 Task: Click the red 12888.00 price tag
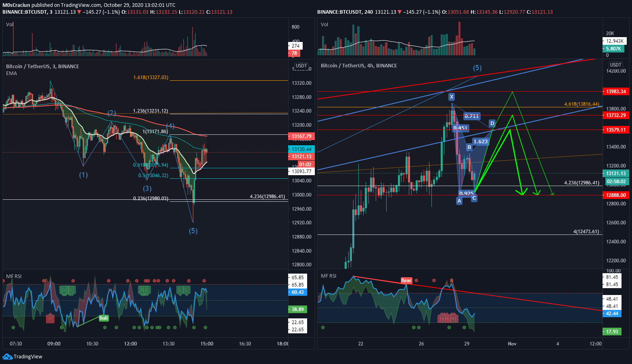616,195
